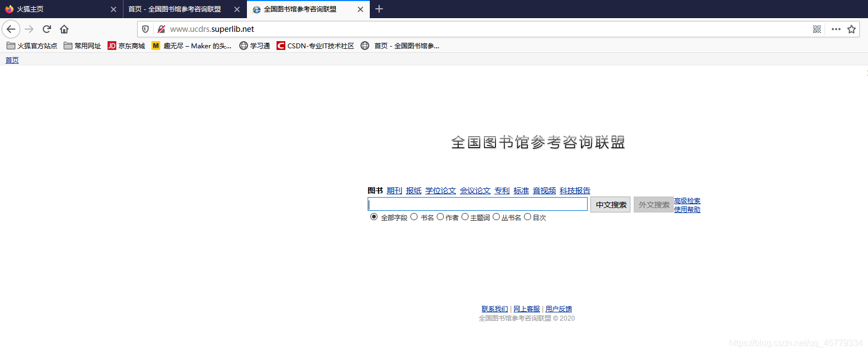Switch search category to 标准
This screenshot has width=868, height=353.
[521, 190]
